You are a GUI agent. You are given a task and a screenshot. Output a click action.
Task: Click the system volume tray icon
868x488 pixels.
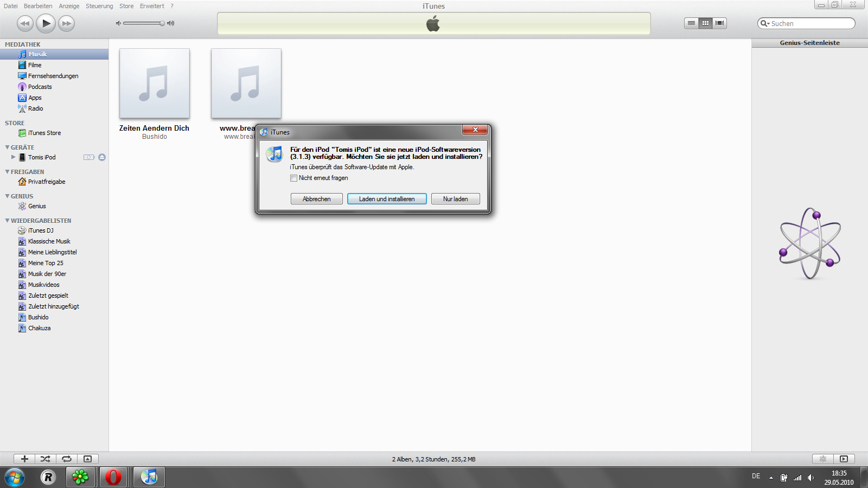810,478
